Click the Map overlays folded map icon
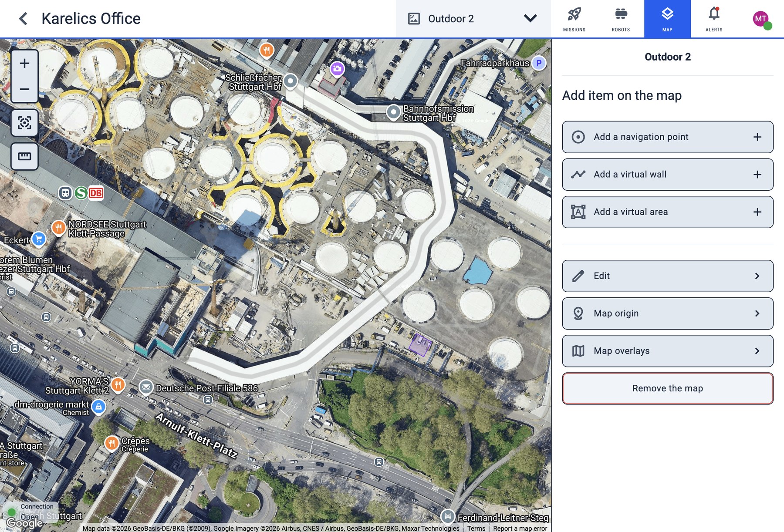This screenshot has height=532, width=784. pos(578,351)
